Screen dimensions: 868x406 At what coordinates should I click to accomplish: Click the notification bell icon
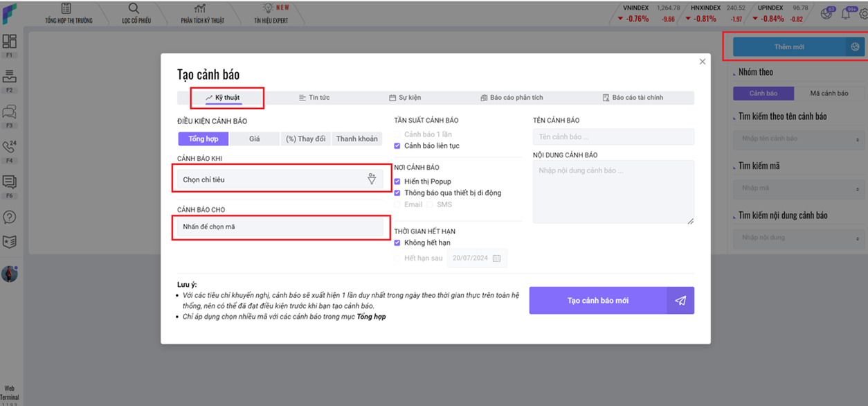click(845, 13)
